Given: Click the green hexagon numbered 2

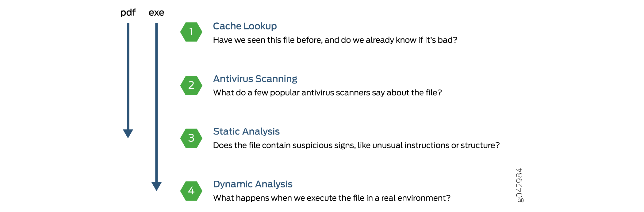Looking at the screenshot, I should click(191, 85).
